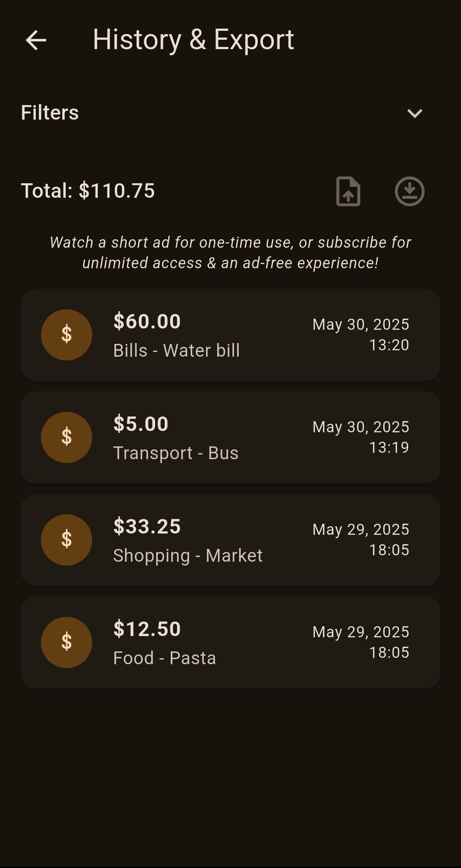Tap the dollar icon on Shopping - Market
This screenshot has width=461, height=868.
click(67, 540)
